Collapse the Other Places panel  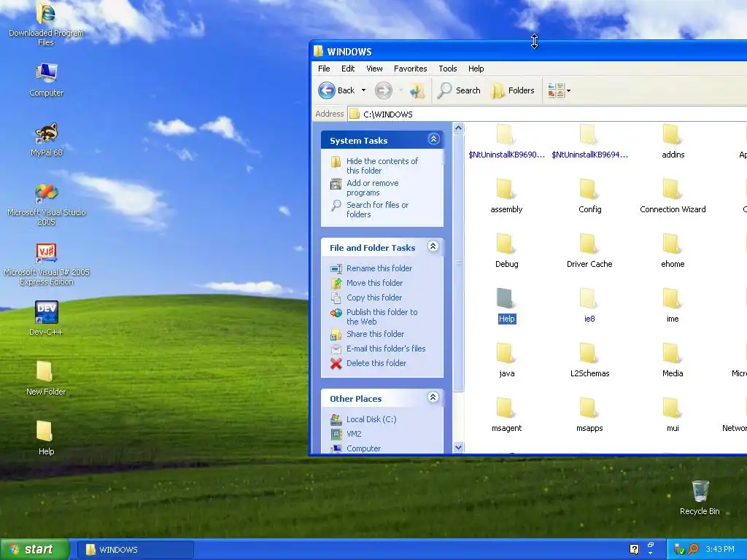[x=433, y=397]
